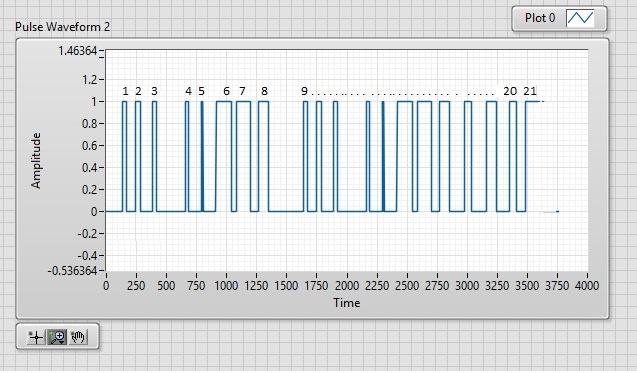
Task: Edit the Y-axis minimum value -0.536364
Action: click(x=73, y=271)
